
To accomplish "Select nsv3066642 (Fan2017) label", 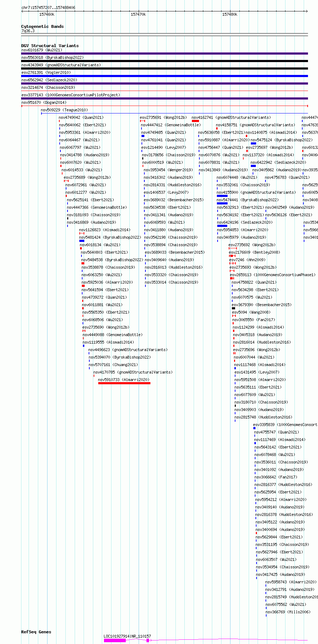I will pyautogui.click(x=276, y=477).
